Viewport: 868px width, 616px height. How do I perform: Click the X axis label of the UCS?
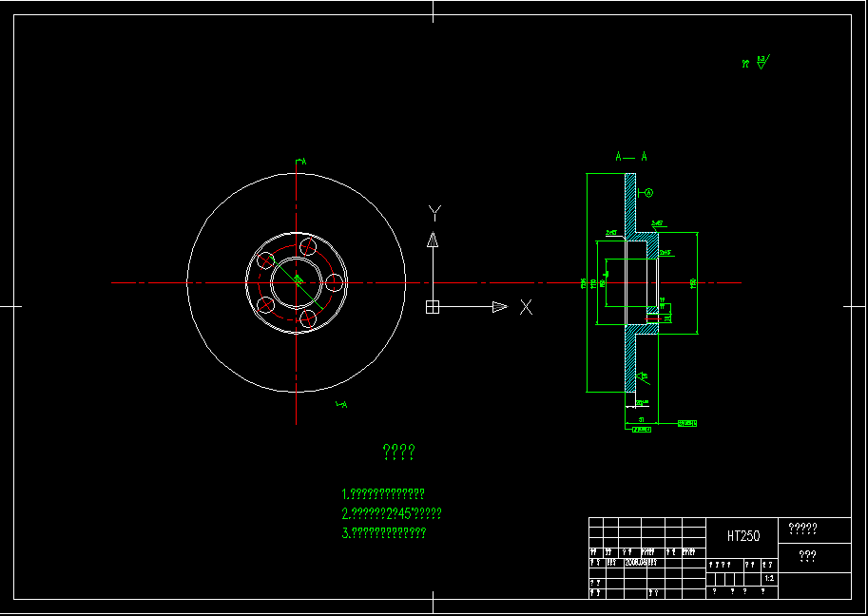click(526, 307)
